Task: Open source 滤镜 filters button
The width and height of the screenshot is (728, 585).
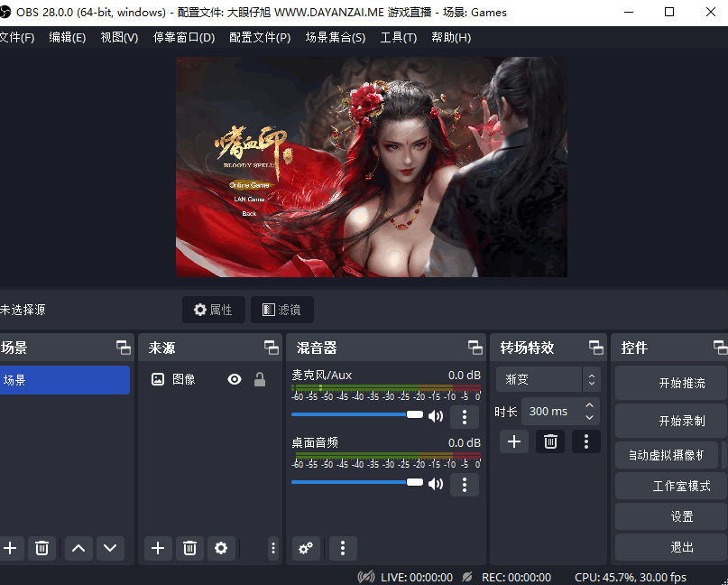Action: 282,310
